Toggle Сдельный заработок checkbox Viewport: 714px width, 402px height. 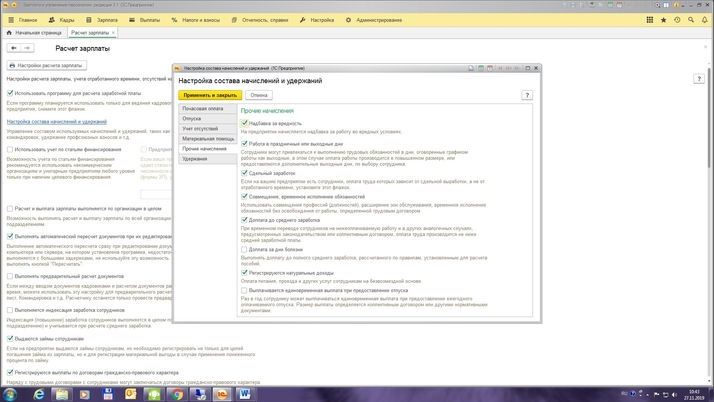pos(245,173)
